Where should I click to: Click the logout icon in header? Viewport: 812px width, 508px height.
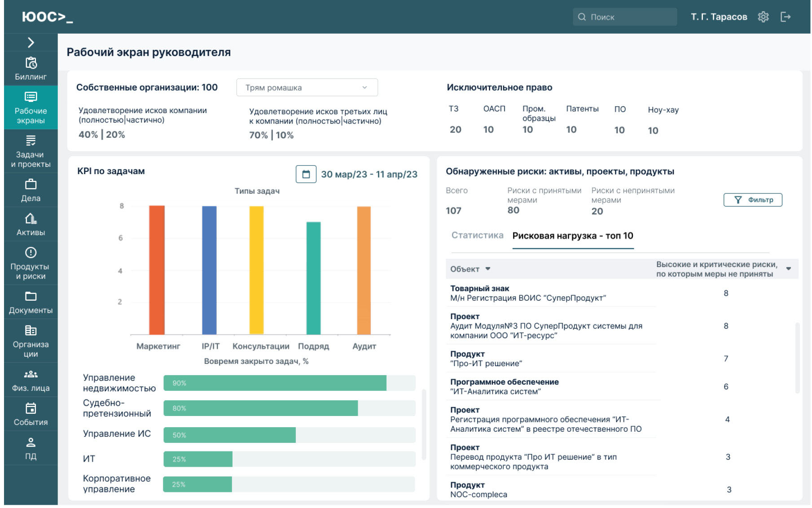tap(785, 17)
